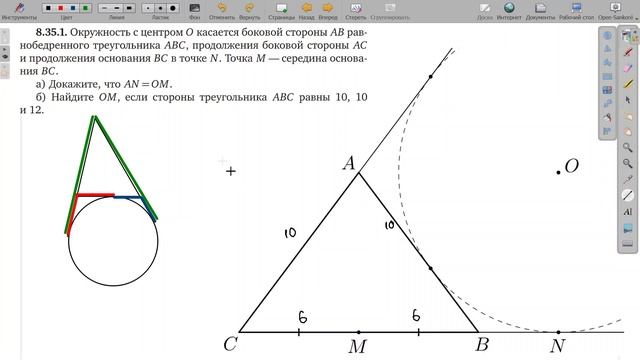
Task: Select the arrow selector tool
Action: (x=628, y=100)
